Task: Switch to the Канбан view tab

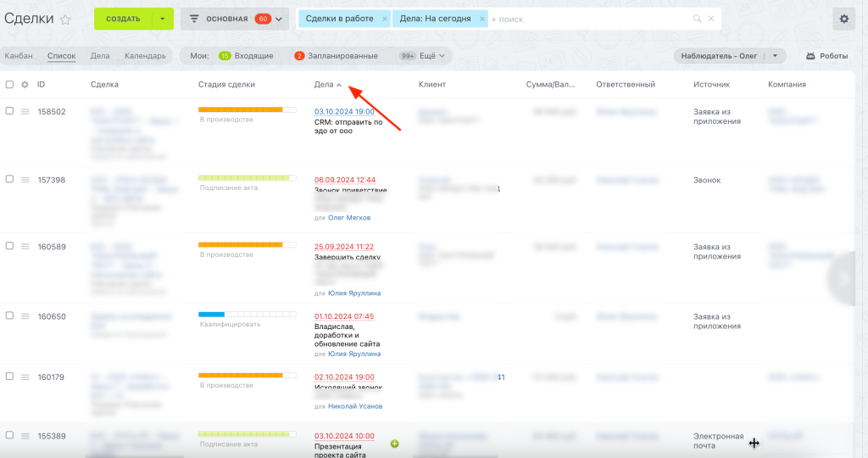Action: click(19, 56)
